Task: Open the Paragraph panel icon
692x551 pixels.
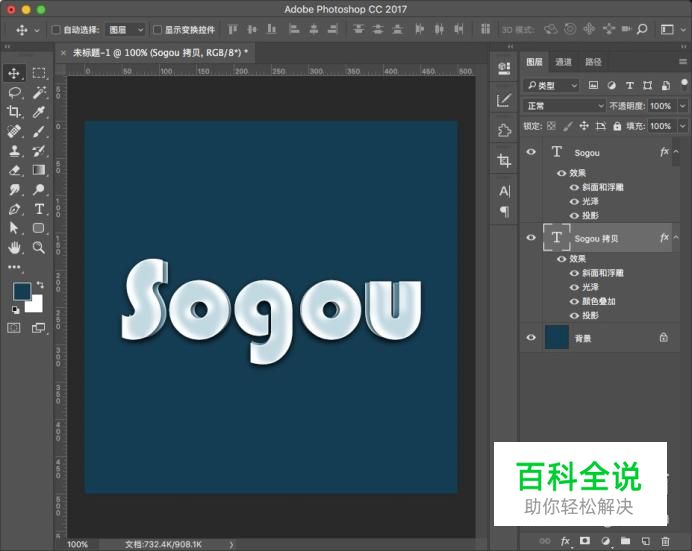Action: pos(504,212)
